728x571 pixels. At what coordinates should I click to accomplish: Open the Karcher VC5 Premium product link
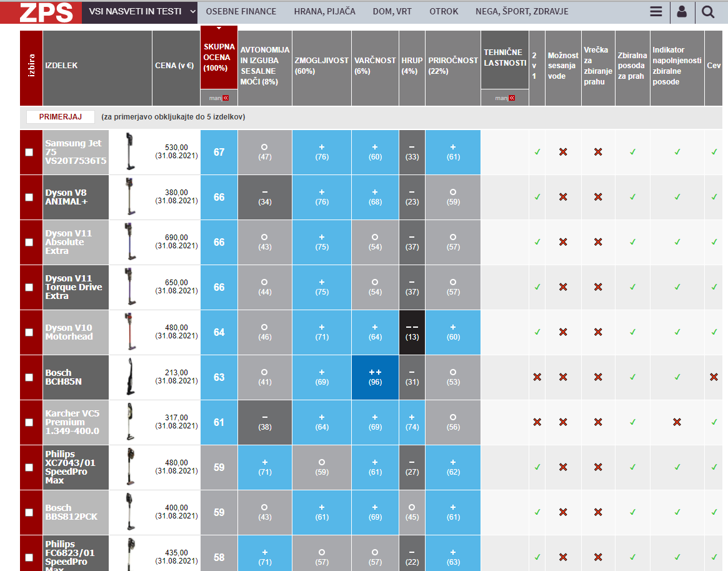(x=72, y=422)
